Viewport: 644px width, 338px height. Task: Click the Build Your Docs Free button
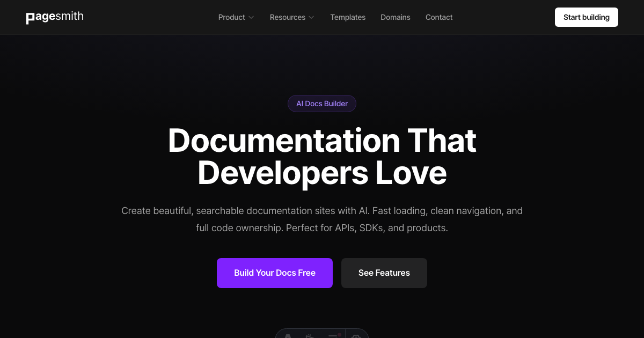(x=275, y=273)
